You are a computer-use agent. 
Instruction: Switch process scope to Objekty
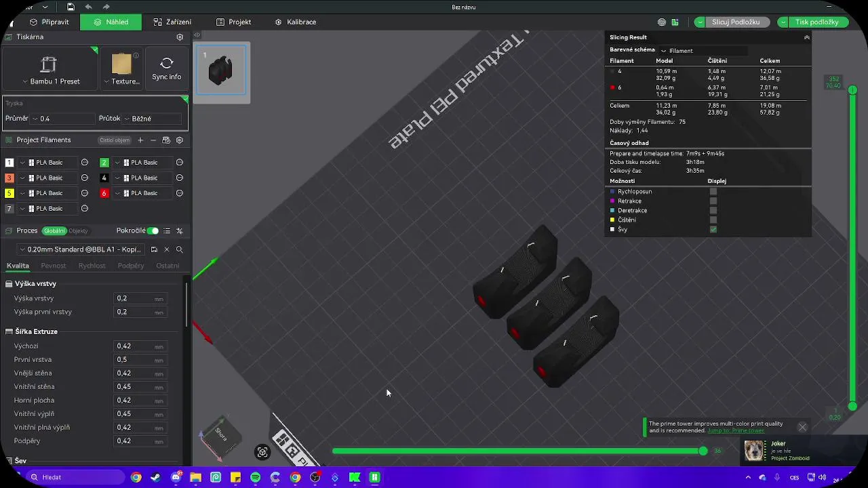point(78,231)
